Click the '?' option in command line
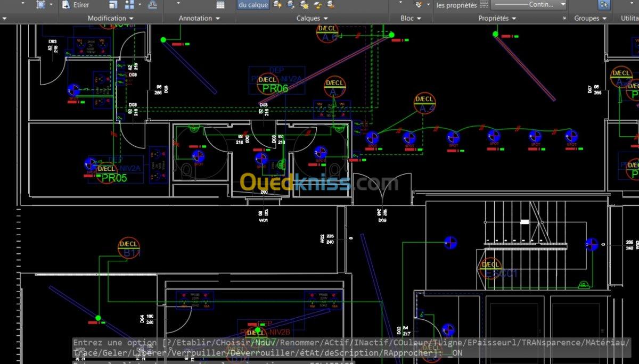 tap(169, 343)
